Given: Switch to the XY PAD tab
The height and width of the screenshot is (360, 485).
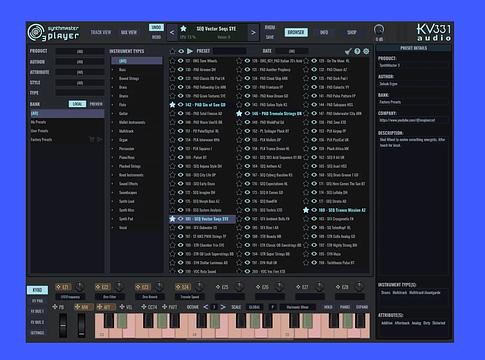Looking at the screenshot, I should pyautogui.click(x=37, y=301).
